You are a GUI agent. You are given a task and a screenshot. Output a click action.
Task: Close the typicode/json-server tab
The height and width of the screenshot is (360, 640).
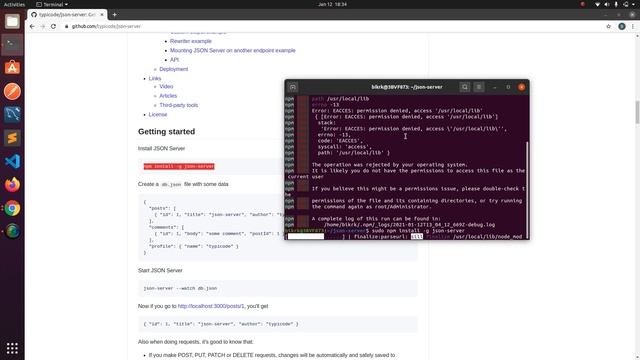pos(102,15)
